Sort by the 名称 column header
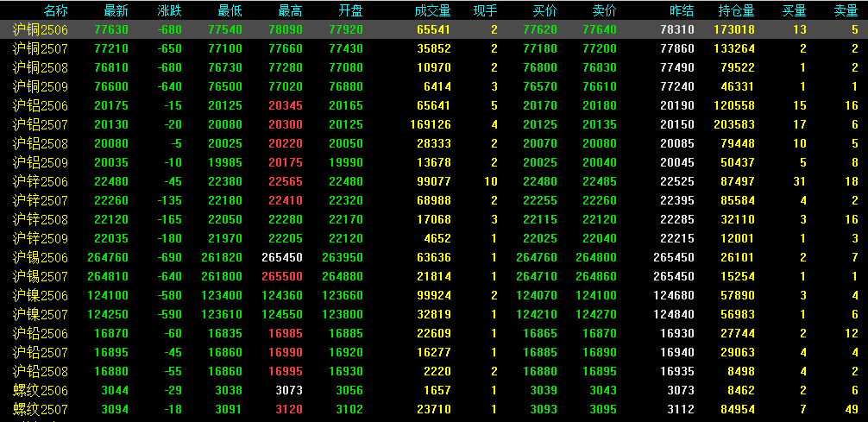The height and width of the screenshot is (422, 868). 56,10
